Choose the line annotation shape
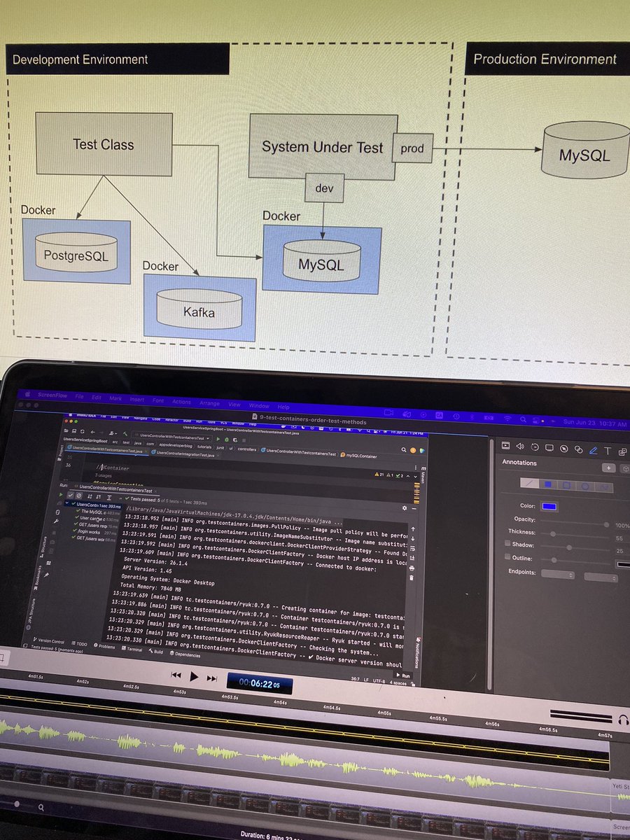The image size is (630, 840). coord(530,484)
